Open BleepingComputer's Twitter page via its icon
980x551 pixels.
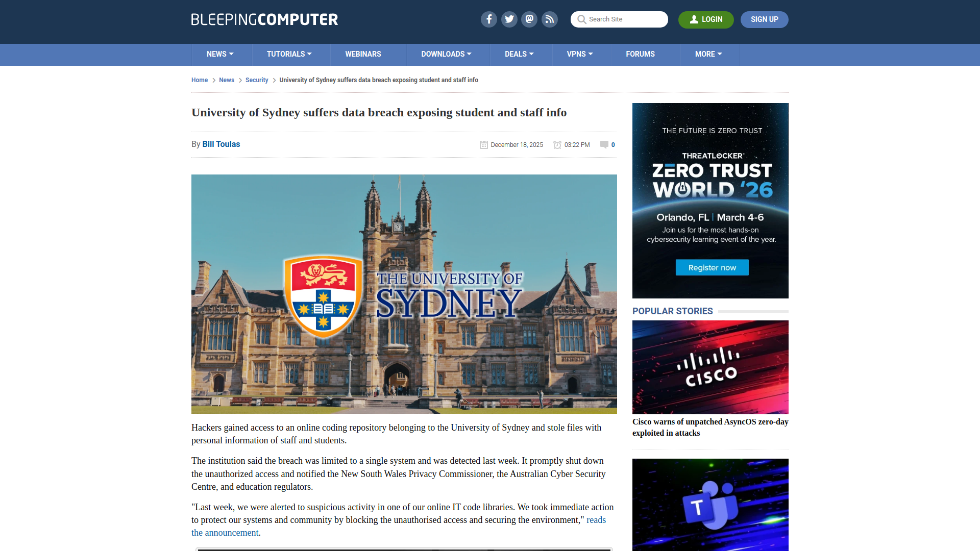click(x=509, y=19)
